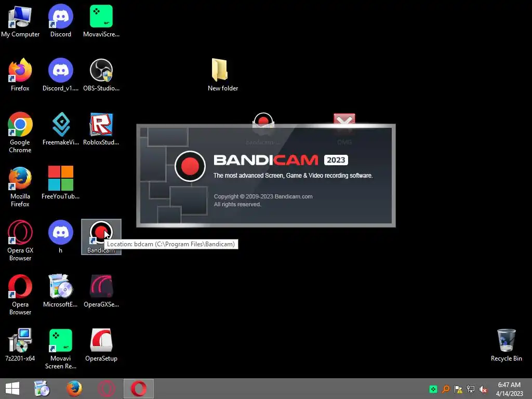Open the network tray icon

point(471,389)
